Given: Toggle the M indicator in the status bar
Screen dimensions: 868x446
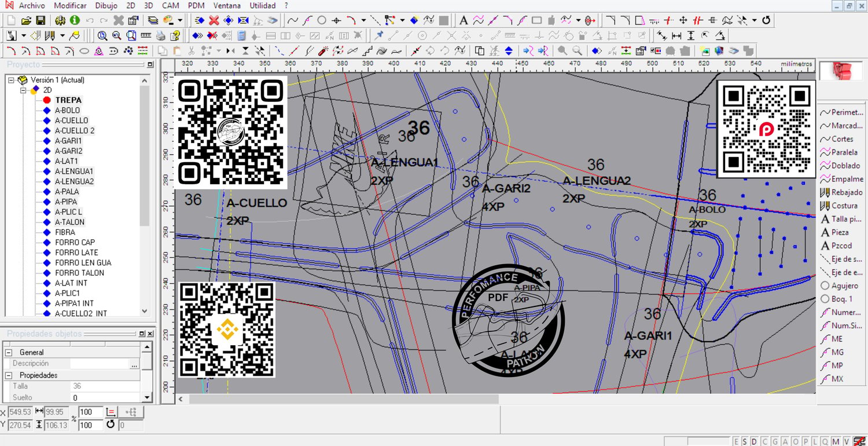Looking at the screenshot, I should pos(835,441).
